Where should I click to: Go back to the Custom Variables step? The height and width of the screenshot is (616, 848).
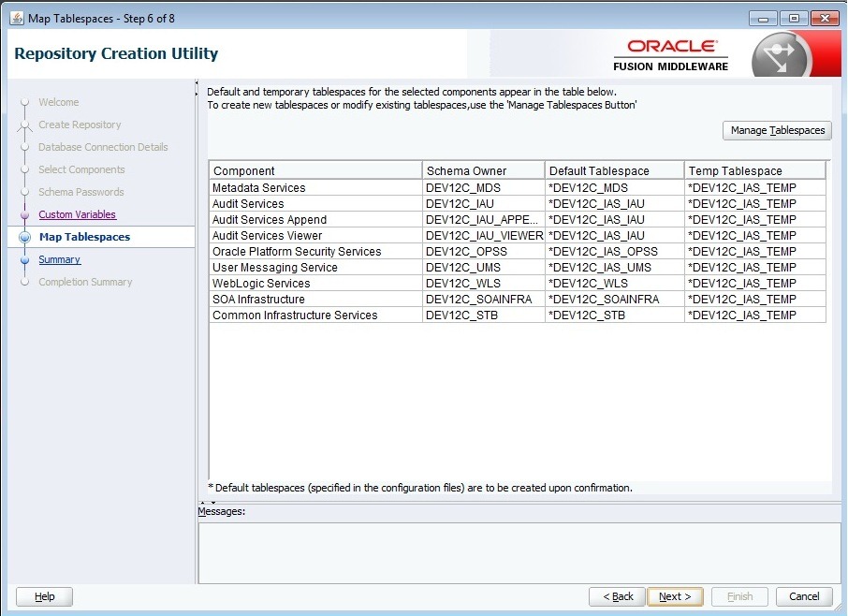77,214
